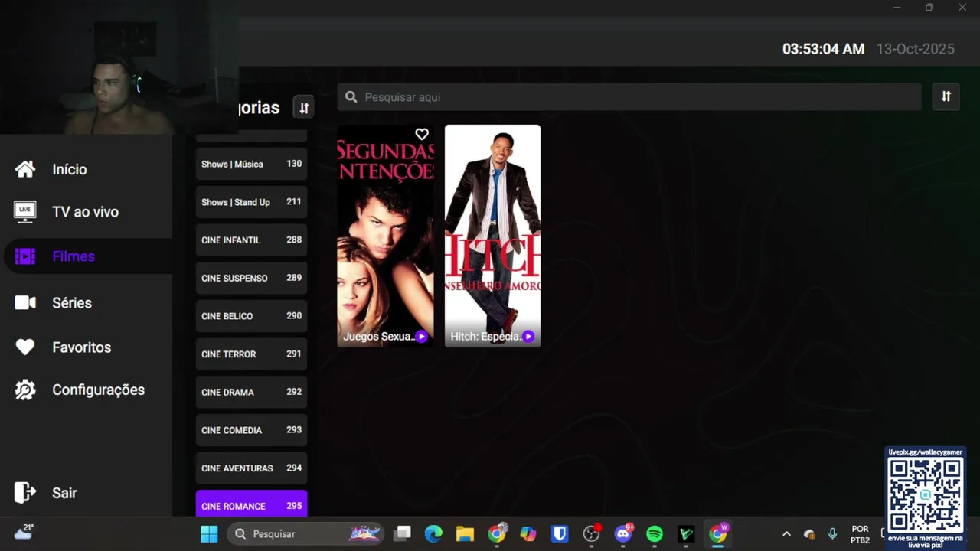Switch POR PTB2 keyboard language
980x551 pixels.
tap(860, 534)
